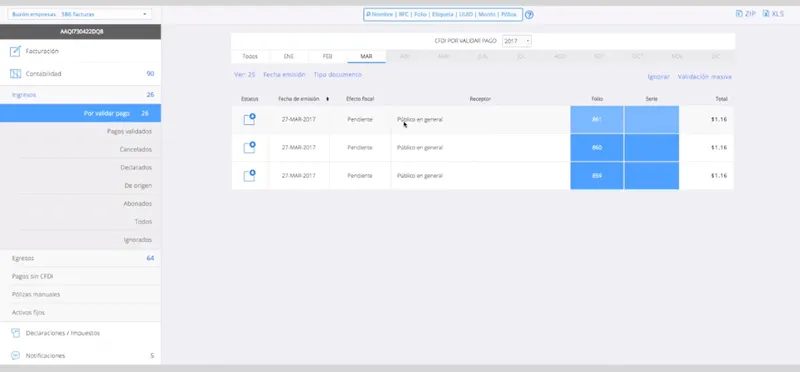Sort by Fecha de emisión arrow
The width and height of the screenshot is (800, 372).
pyautogui.click(x=328, y=99)
